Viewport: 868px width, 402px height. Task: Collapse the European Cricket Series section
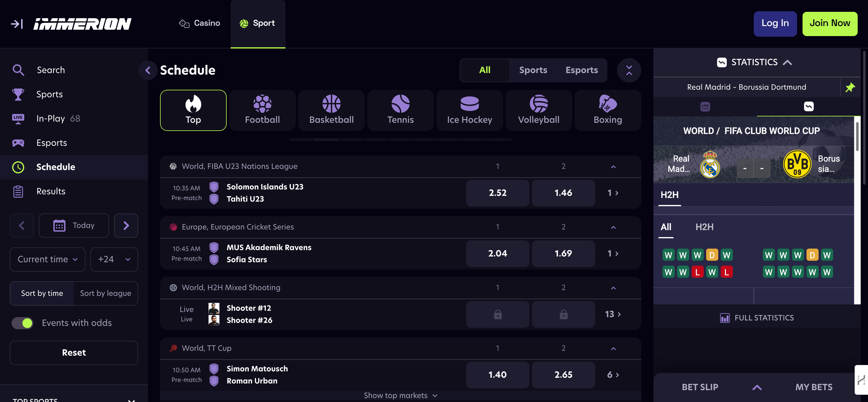tap(613, 227)
